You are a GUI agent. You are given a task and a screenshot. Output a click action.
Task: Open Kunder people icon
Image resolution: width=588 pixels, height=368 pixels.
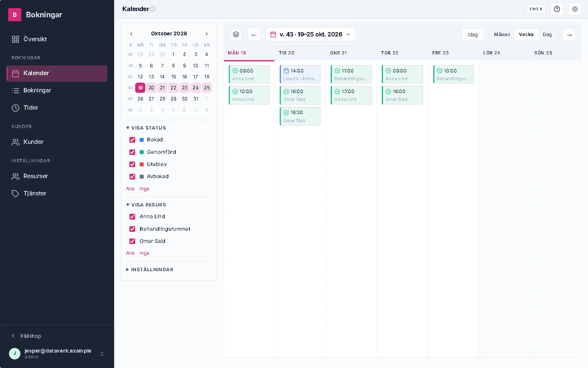tap(15, 142)
